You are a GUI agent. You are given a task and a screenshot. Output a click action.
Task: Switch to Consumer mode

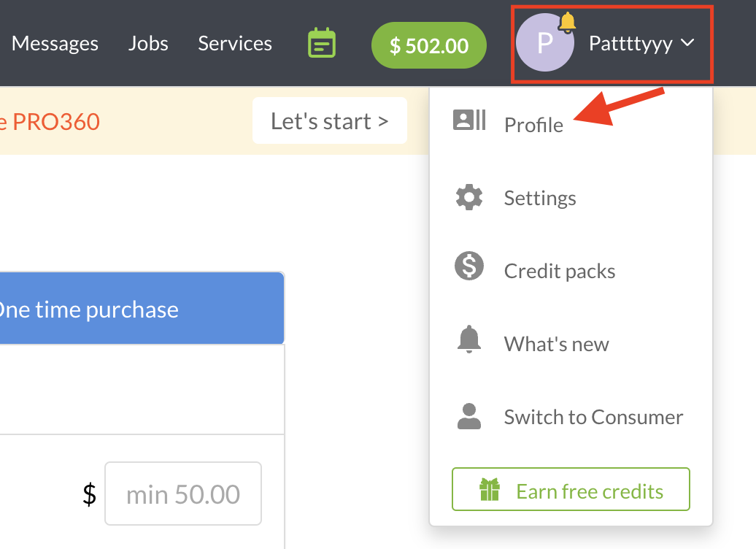coord(593,417)
